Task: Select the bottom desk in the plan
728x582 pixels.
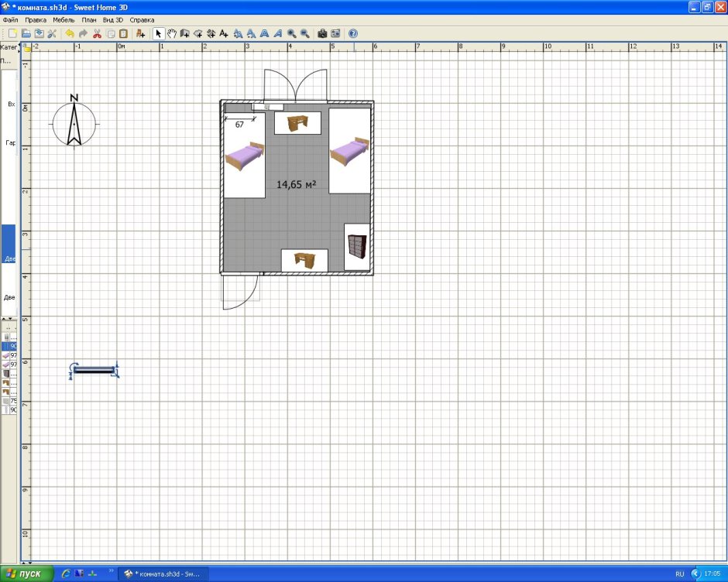Action: pyautogui.click(x=304, y=260)
